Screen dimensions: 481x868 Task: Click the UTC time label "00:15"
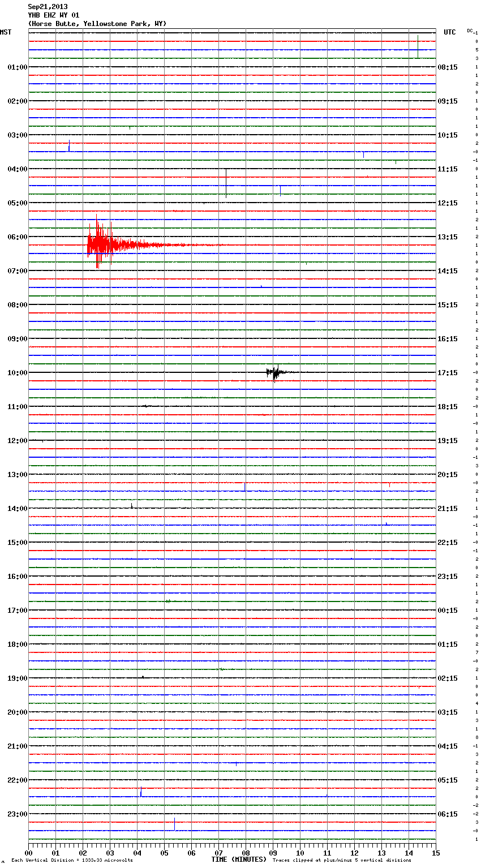(448, 611)
